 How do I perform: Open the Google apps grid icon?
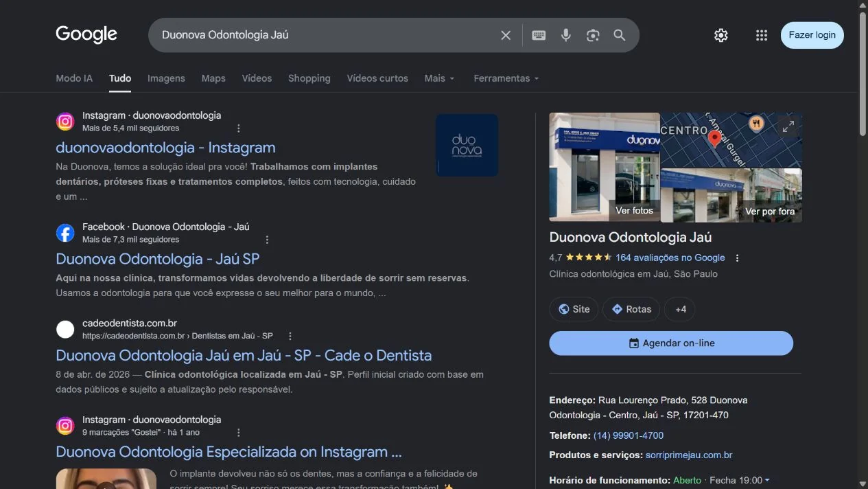[762, 35]
